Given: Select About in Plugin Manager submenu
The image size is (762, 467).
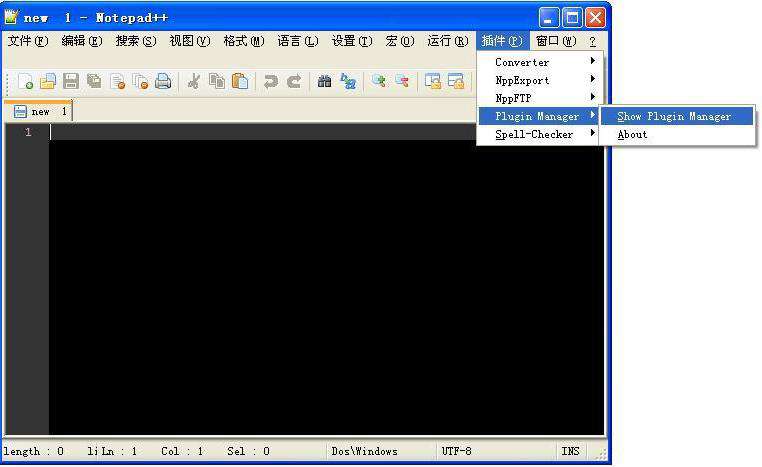Looking at the screenshot, I should 677,135.
